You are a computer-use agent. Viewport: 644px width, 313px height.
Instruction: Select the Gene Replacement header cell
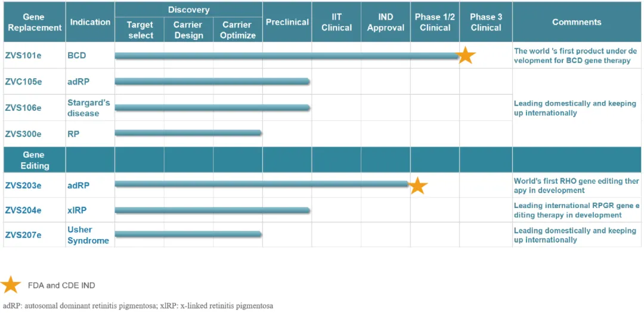pyautogui.click(x=34, y=22)
